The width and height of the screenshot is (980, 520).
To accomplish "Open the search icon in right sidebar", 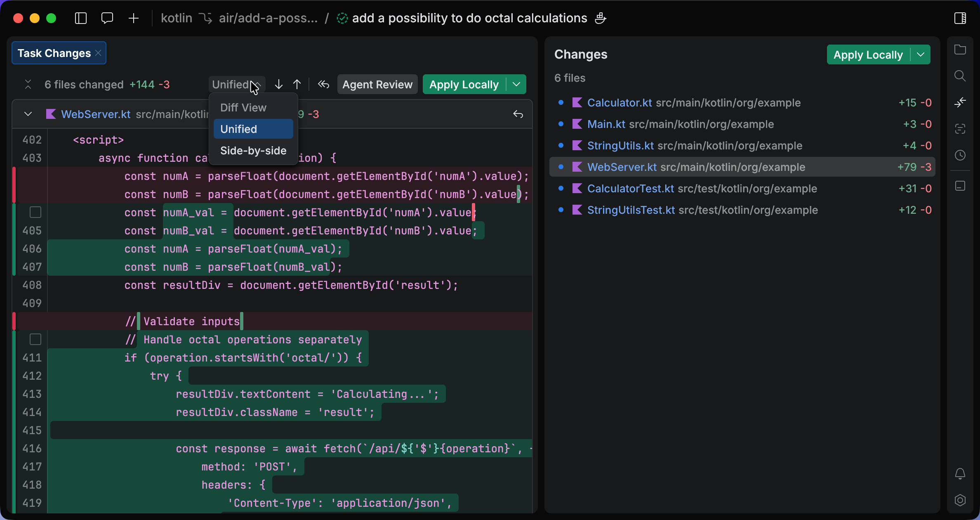I will pos(960,76).
